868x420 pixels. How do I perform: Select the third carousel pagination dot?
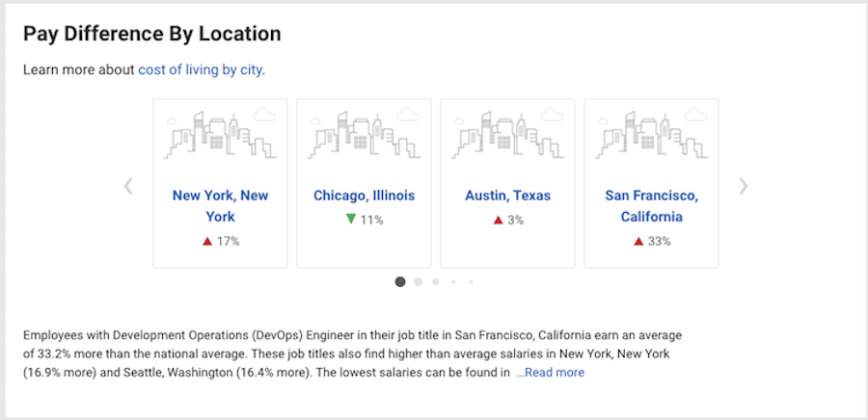pyautogui.click(x=436, y=281)
